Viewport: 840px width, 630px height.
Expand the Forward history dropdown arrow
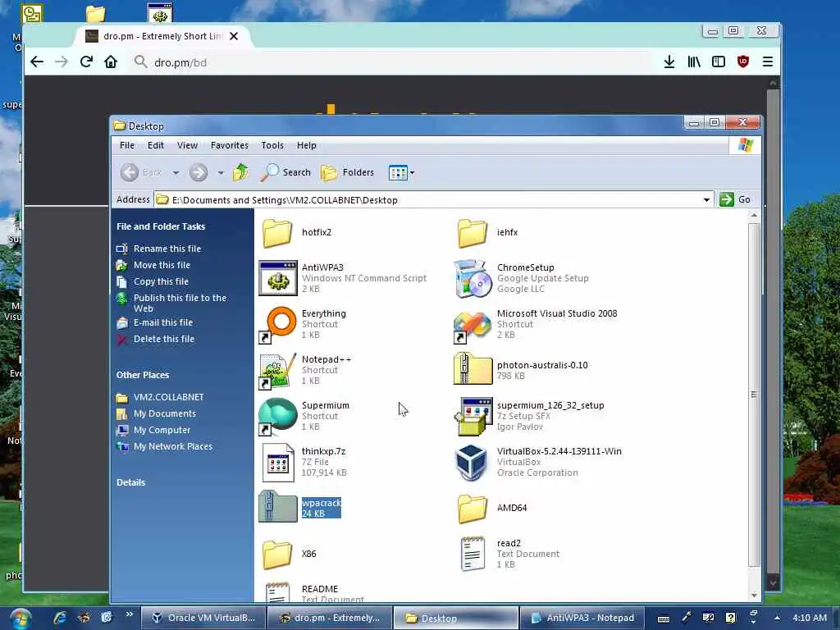(x=221, y=172)
